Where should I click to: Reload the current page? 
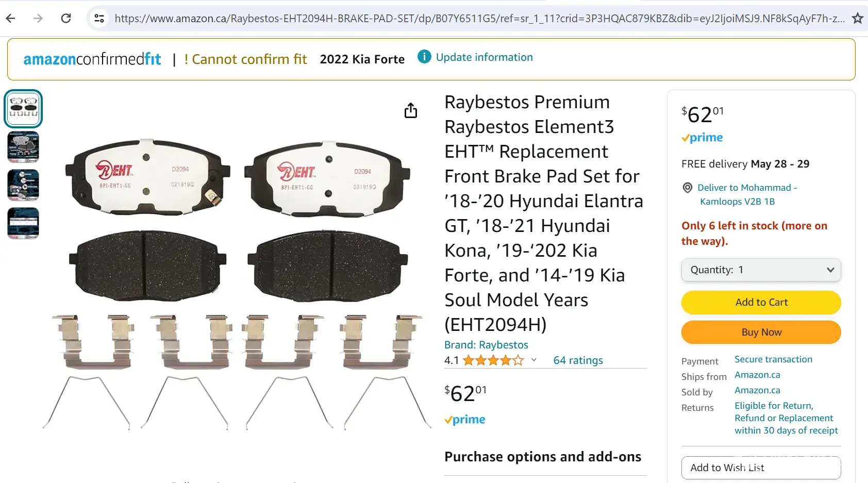click(66, 19)
